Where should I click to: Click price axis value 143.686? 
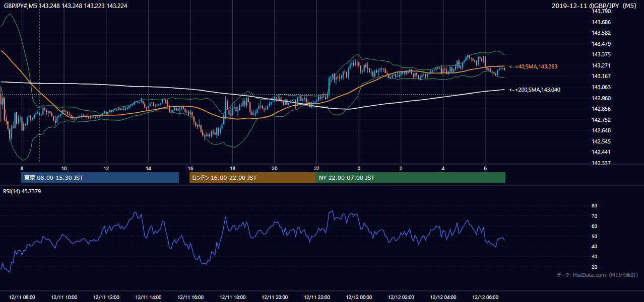[601, 22]
